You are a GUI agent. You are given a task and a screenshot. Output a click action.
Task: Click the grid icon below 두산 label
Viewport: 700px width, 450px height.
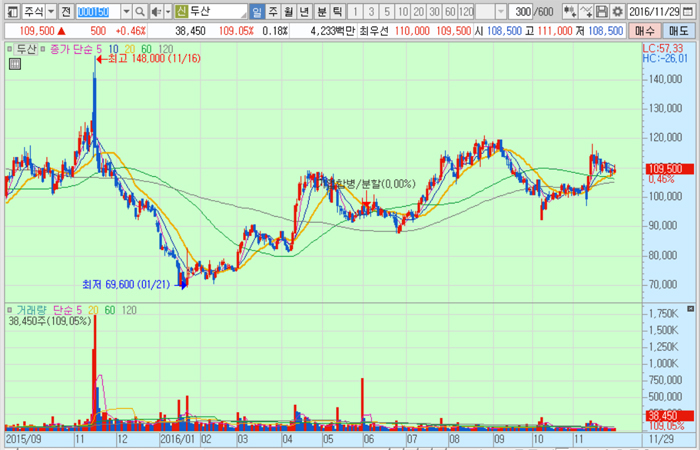(14, 64)
